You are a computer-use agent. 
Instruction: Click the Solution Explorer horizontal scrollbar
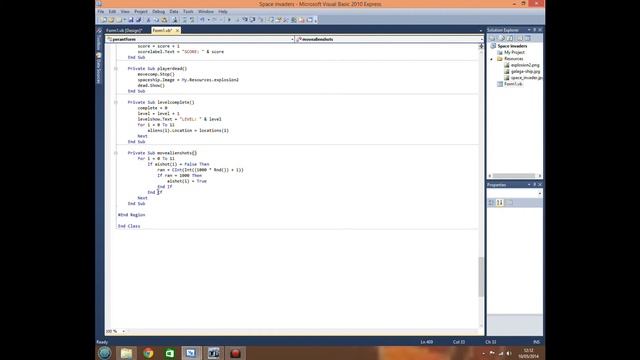tap(514, 176)
